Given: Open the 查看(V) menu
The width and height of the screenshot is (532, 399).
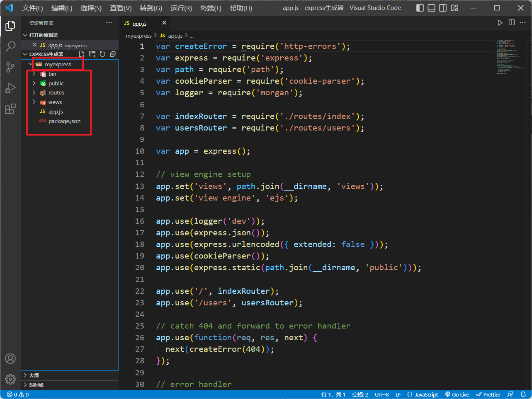Looking at the screenshot, I should point(121,8).
